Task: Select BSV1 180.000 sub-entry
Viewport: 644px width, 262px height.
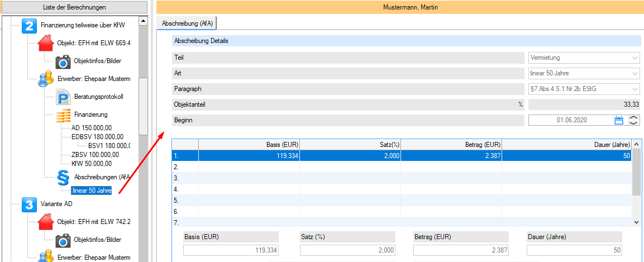Action: tap(109, 146)
